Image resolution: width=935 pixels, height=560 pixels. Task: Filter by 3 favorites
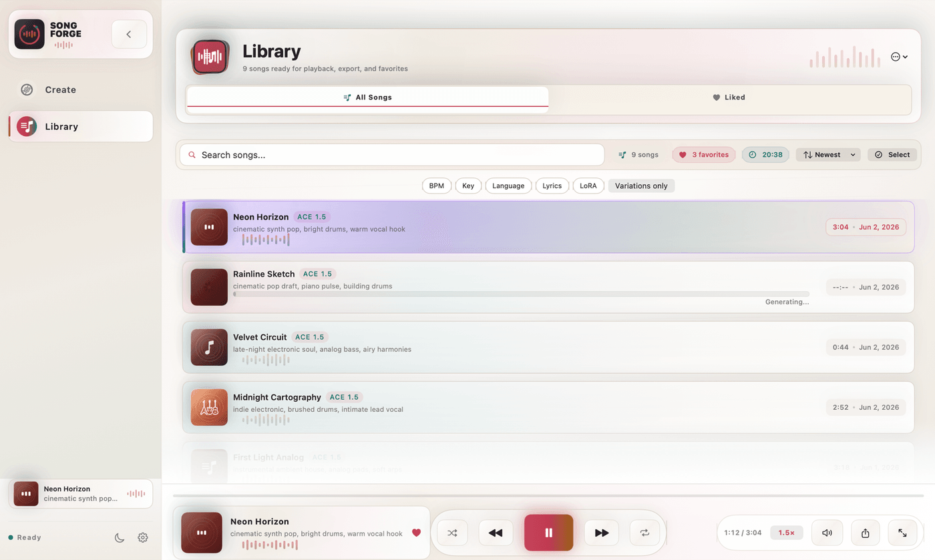704,155
